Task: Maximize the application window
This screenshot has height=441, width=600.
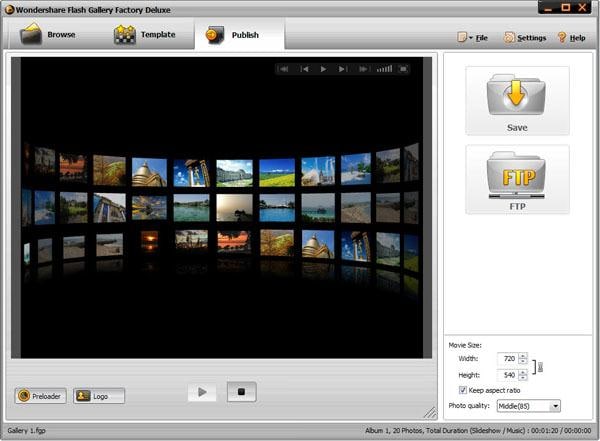Action: coord(566,7)
